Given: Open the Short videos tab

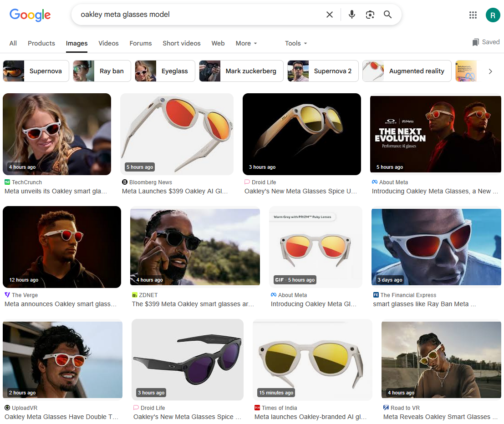Looking at the screenshot, I should pyautogui.click(x=181, y=43).
